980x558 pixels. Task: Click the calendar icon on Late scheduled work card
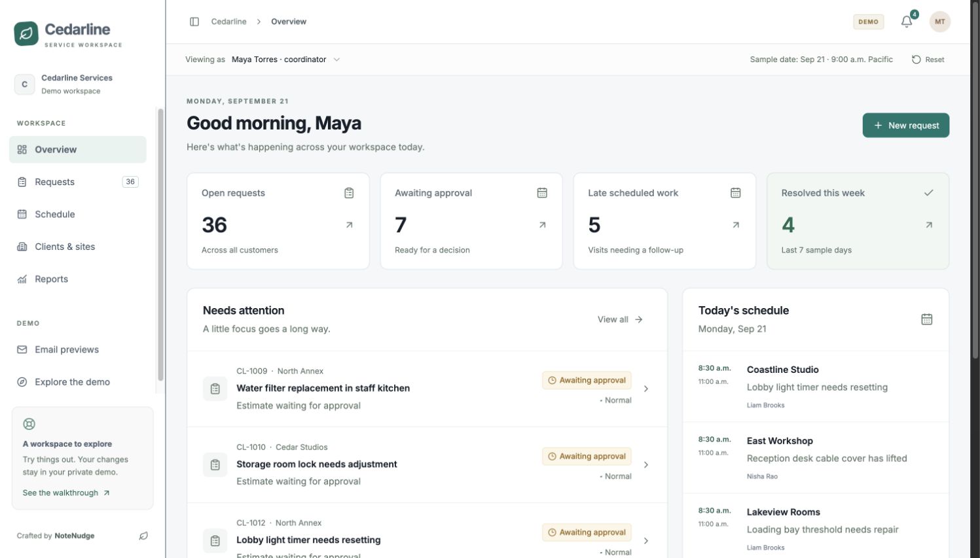pyautogui.click(x=736, y=193)
